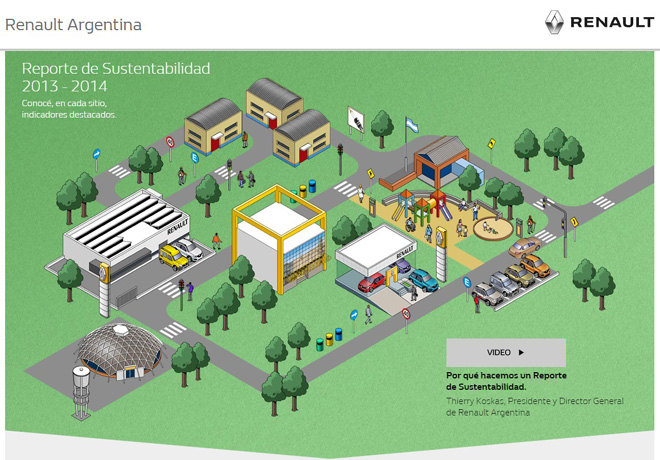Click the RENAULT wordmark in the header
This screenshot has height=460, width=660.
point(611,23)
